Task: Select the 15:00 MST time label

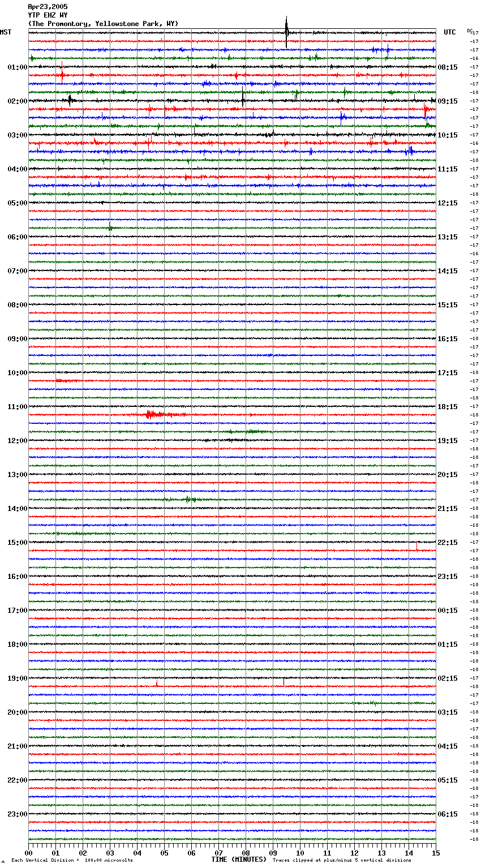Action: [x=18, y=543]
